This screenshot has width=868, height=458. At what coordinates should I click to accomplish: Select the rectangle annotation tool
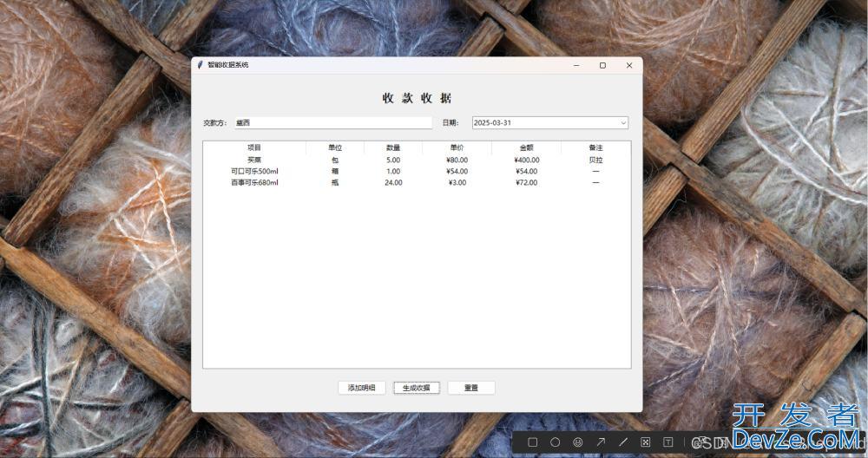(x=533, y=442)
